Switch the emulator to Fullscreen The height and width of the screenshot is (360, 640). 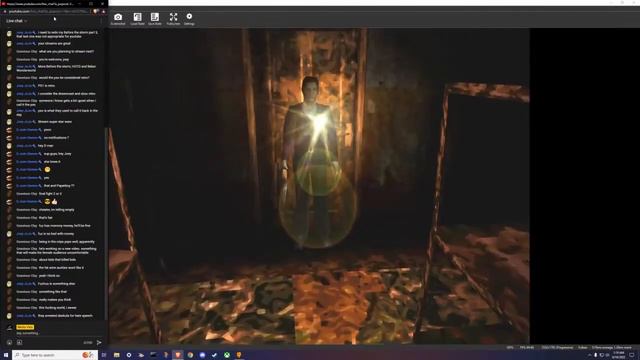[173, 19]
